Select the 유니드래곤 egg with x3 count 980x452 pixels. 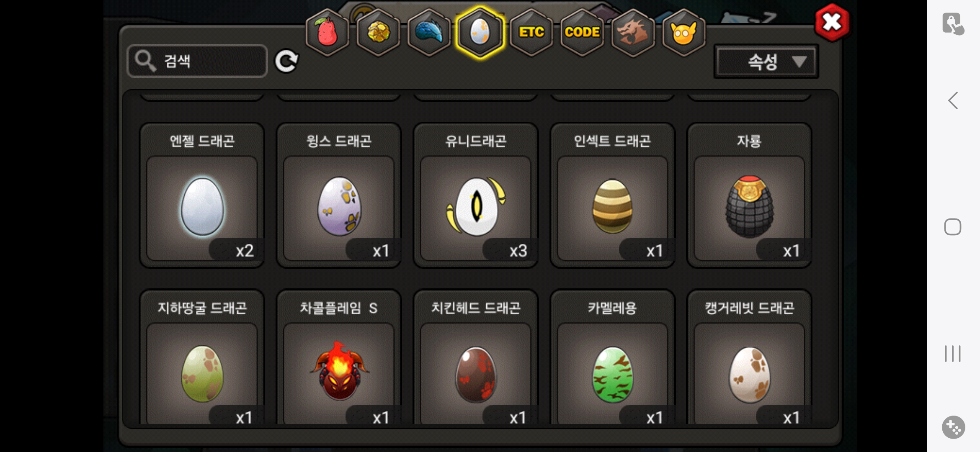click(475, 195)
